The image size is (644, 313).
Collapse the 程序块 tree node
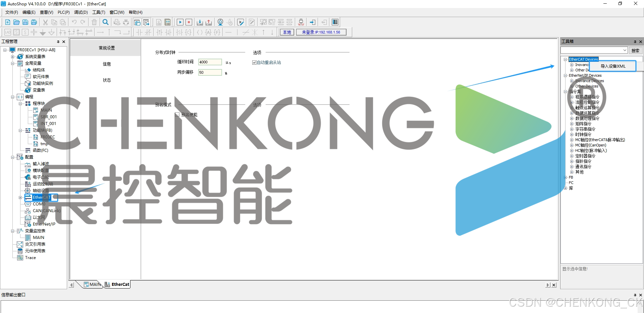pos(20,104)
